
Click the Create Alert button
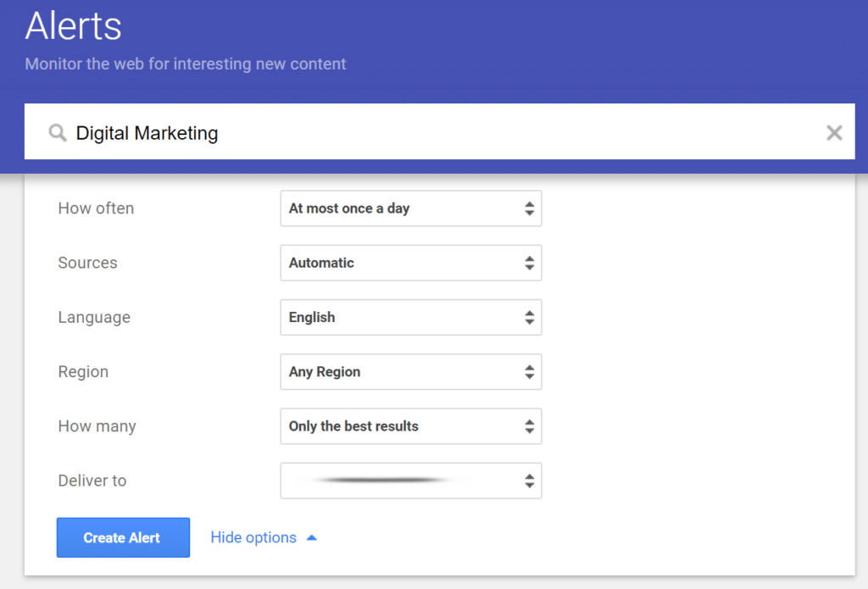(123, 537)
